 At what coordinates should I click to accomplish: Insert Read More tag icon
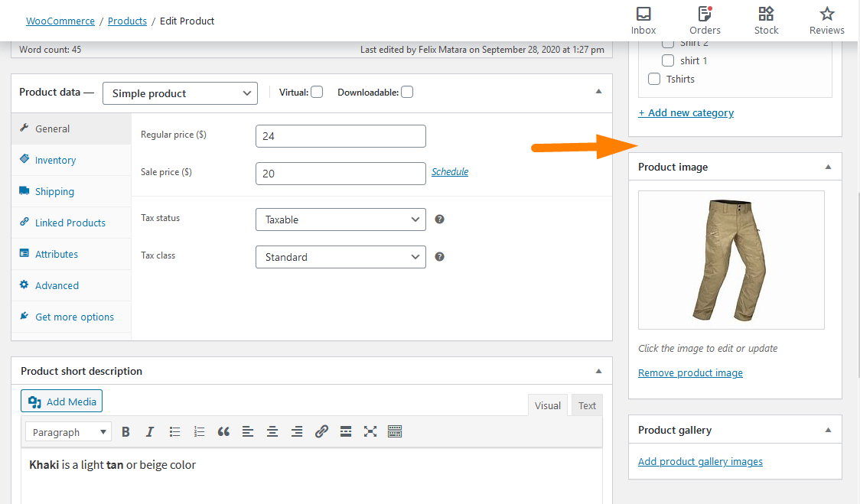tap(346, 431)
